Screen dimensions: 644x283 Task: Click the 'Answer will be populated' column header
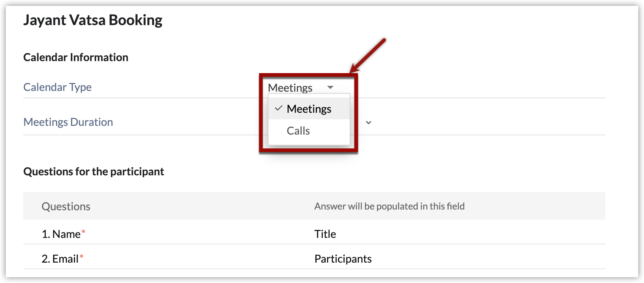coord(389,207)
